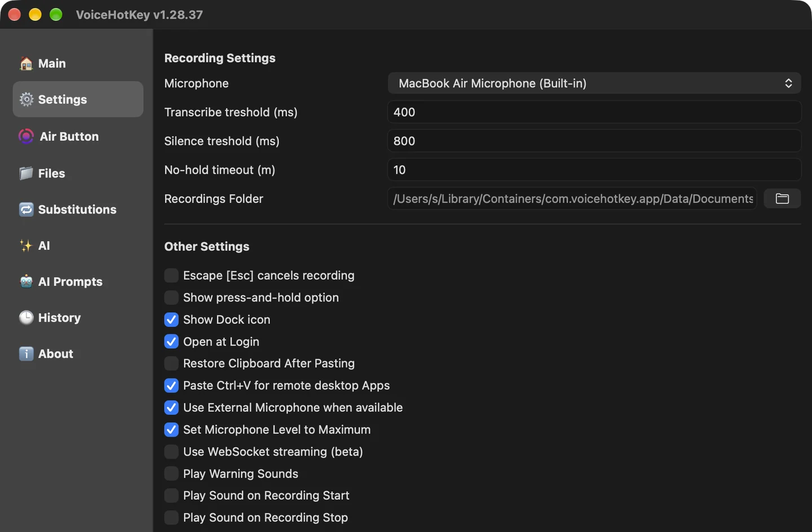812x532 pixels.
Task: Open the About page label
Action: 56,353
